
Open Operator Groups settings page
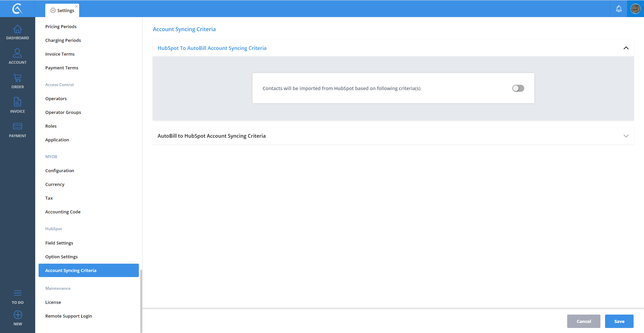(x=63, y=112)
